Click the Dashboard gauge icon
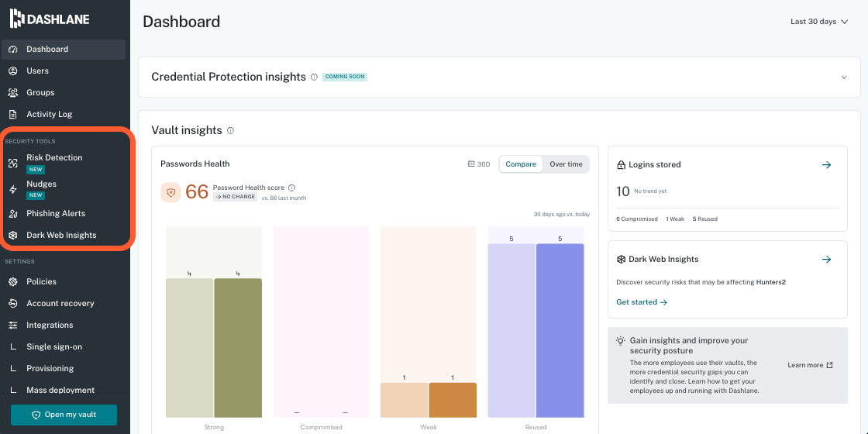The image size is (868, 434). click(x=14, y=50)
